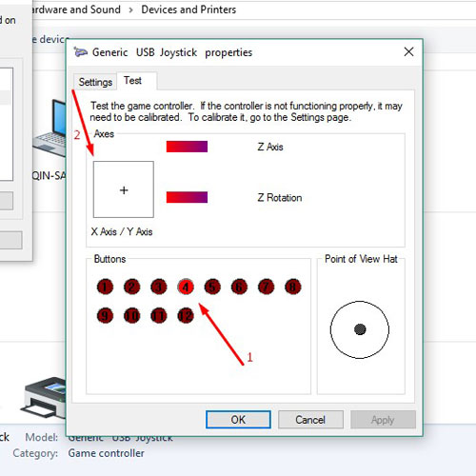Click the joystick icon in the title bar
This screenshot has height=476, width=476.
80,52
